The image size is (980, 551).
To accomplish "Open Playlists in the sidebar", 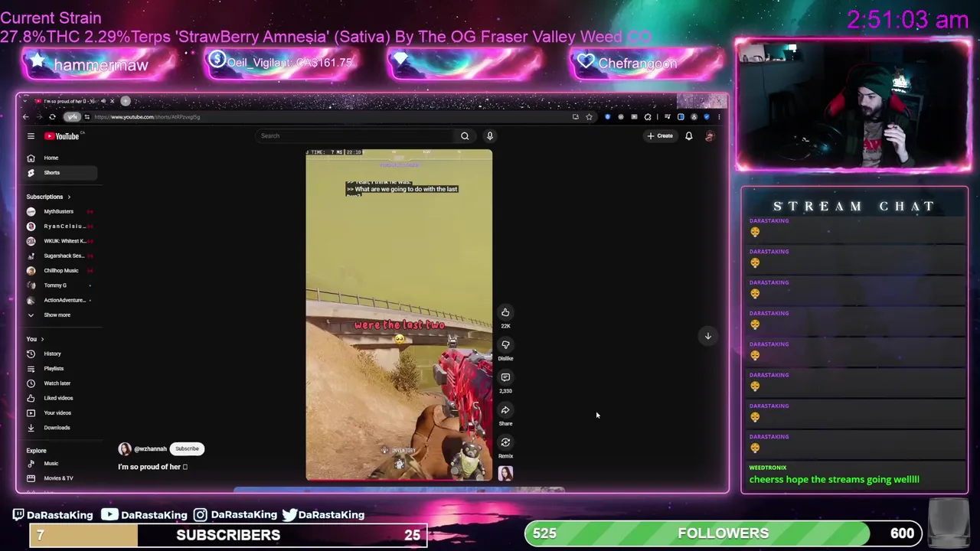I will point(60,369).
